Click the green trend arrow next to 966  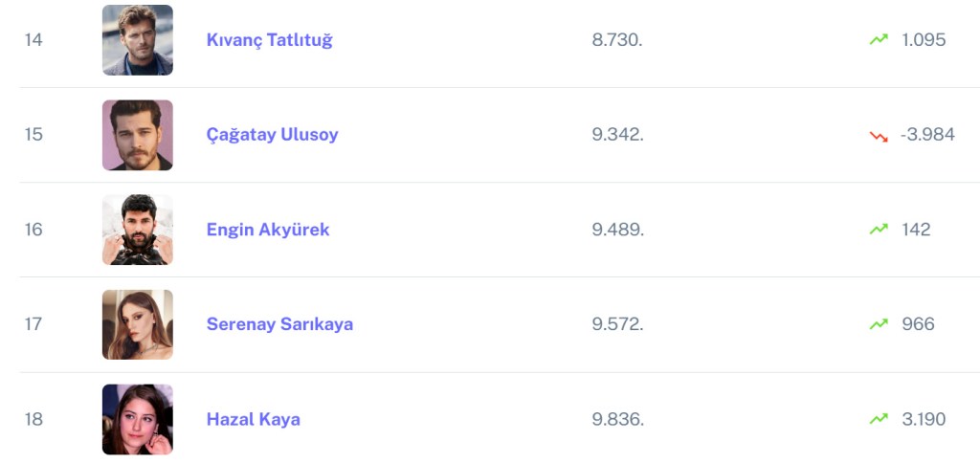point(879,324)
